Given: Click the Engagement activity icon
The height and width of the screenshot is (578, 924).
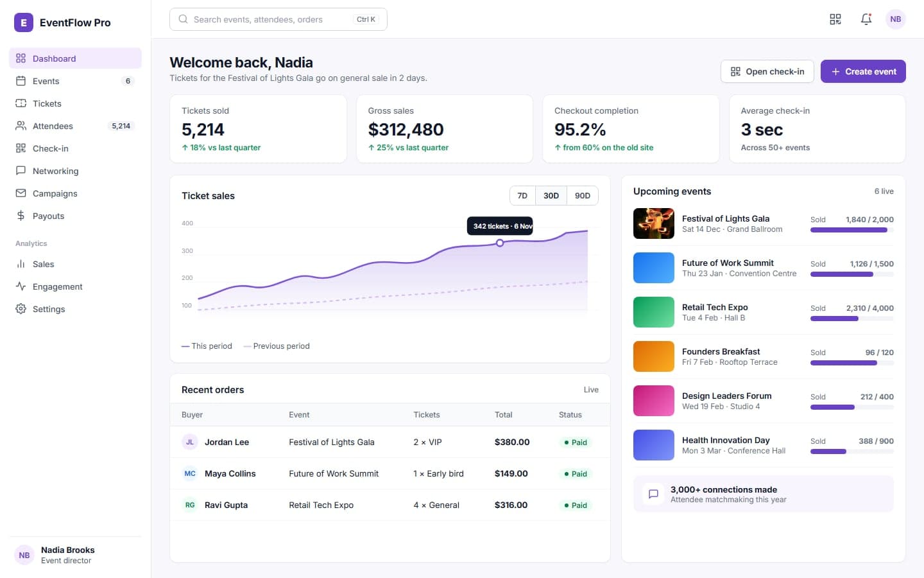Looking at the screenshot, I should pyautogui.click(x=21, y=286).
